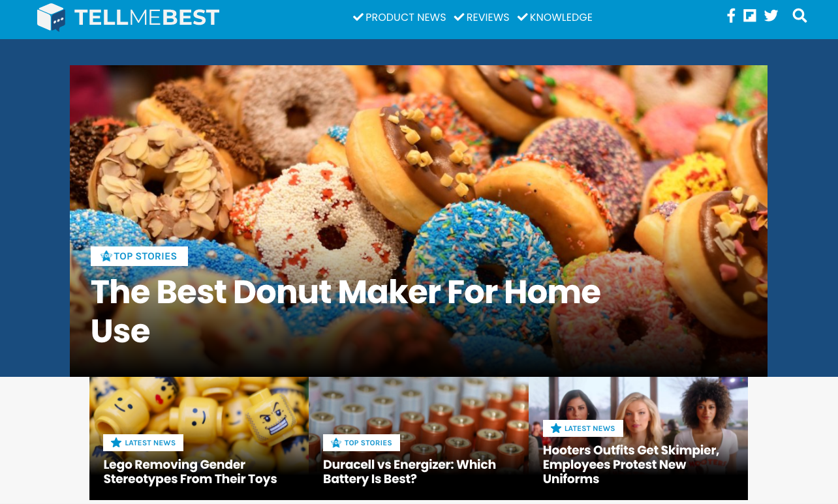Screen dimensions: 838x504
Task: Open the Facebook icon in header
Action: pyautogui.click(x=731, y=16)
